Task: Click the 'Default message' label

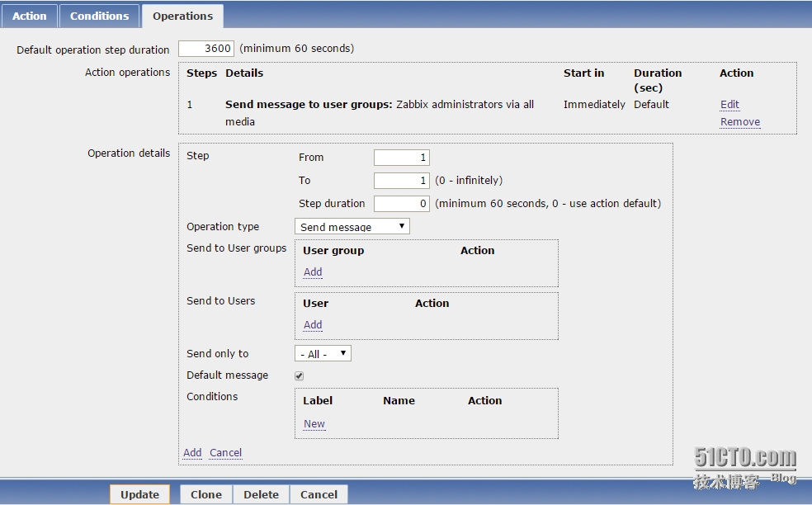Action: tap(227, 375)
